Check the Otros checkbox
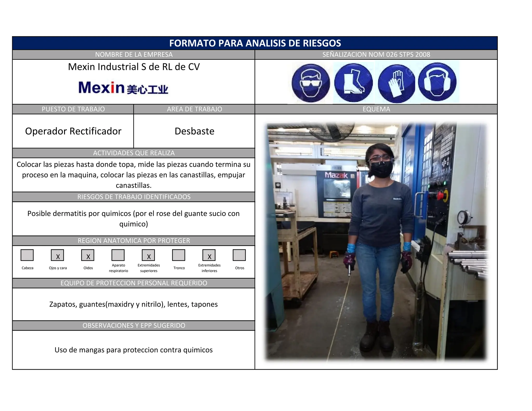Viewport: 532px width, 411px height. (239, 255)
